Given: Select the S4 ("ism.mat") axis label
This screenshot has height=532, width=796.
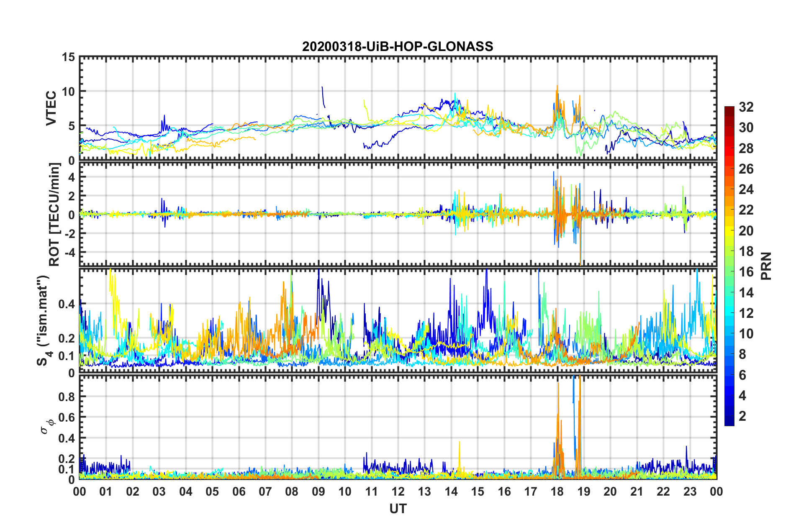Looking at the screenshot, I should coord(44,320).
